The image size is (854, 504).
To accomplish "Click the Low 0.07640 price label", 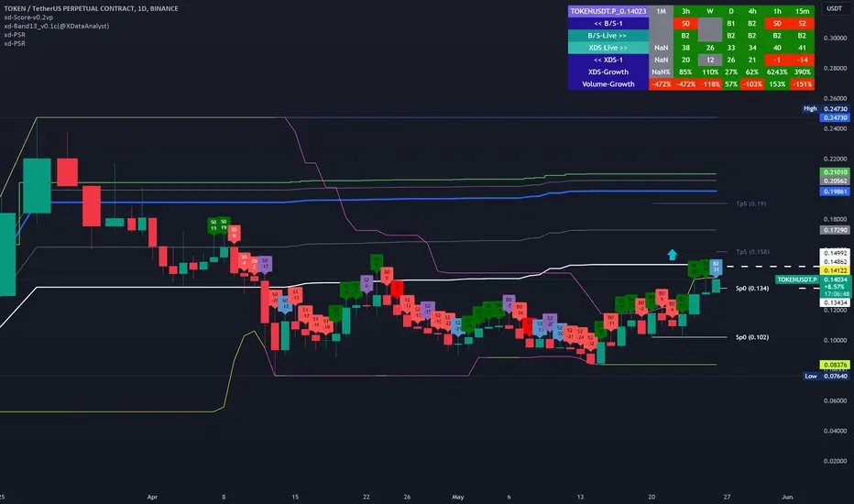I will [x=827, y=376].
